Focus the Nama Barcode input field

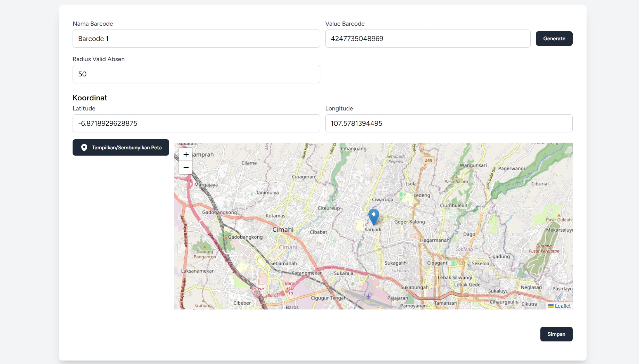click(x=196, y=39)
